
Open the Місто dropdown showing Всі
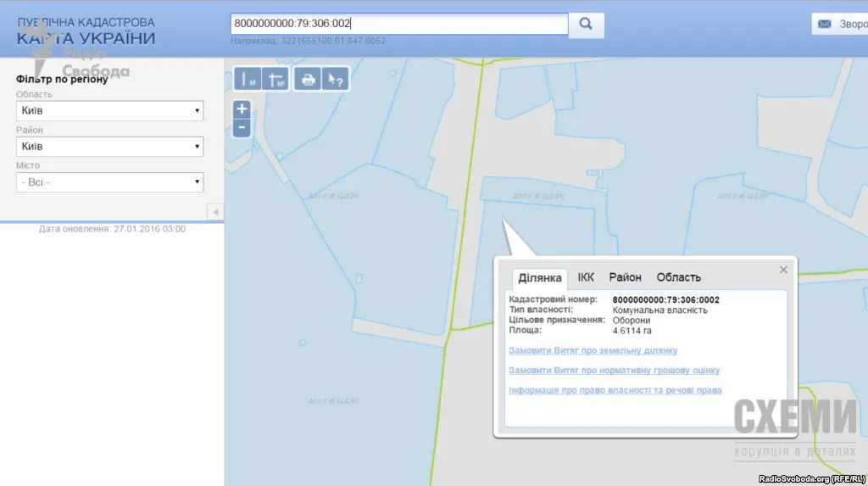click(109, 182)
